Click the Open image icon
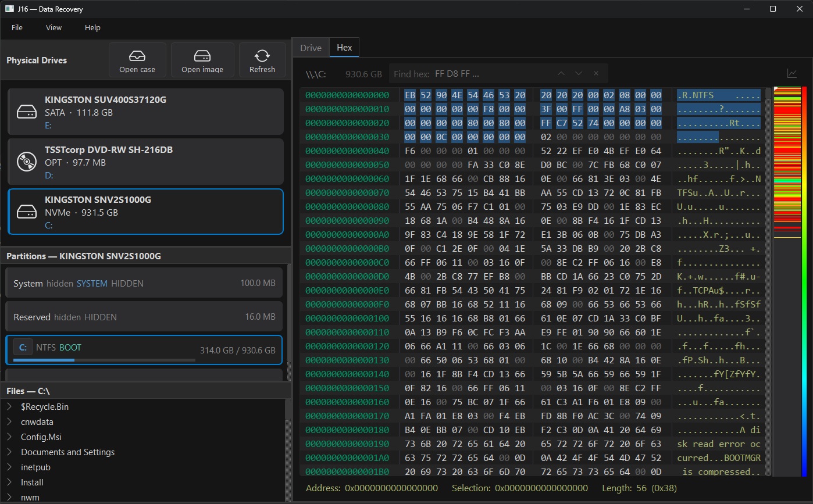This screenshot has width=813, height=504. pyautogui.click(x=202, y=55)
